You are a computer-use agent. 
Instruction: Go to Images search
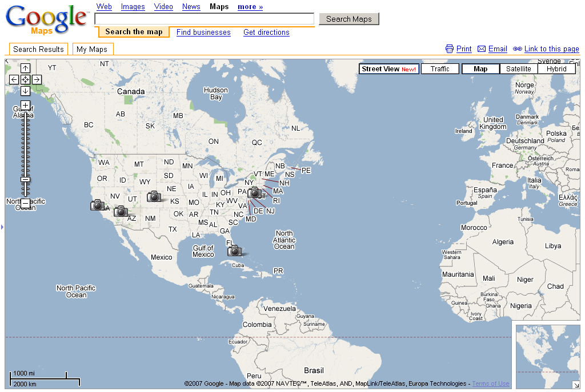click(133, 7)
